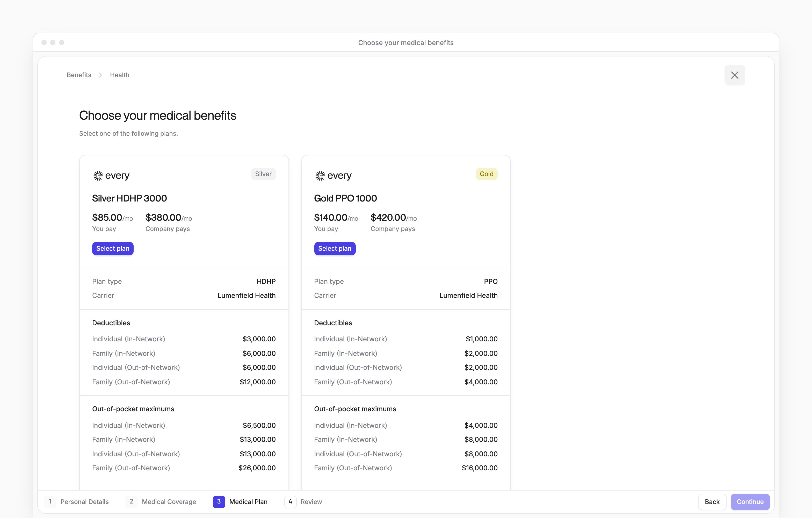Click Gold plan's Out-of-pocket maximums heading
The image size is (812, 518).
[x=355, y=409]
